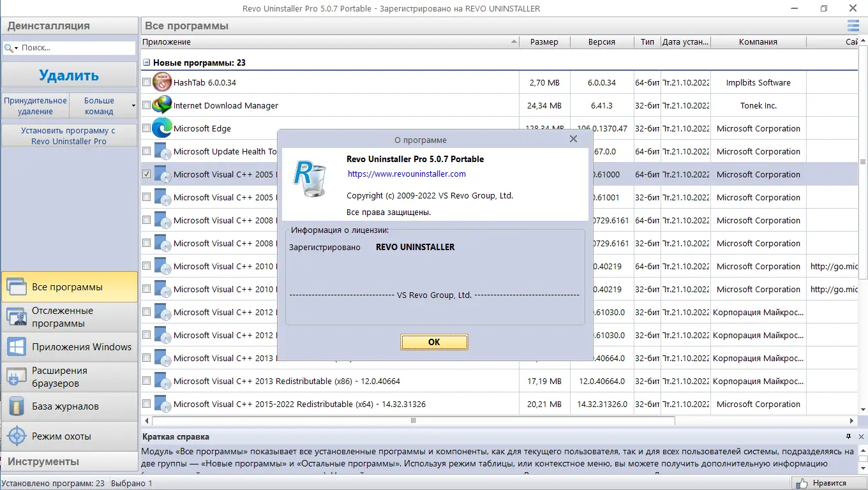Image resolution: width=868 pixels, height=490 pixels.
Task: Click the Расширения браузеров sidebar icon
Action: [16, 377]
